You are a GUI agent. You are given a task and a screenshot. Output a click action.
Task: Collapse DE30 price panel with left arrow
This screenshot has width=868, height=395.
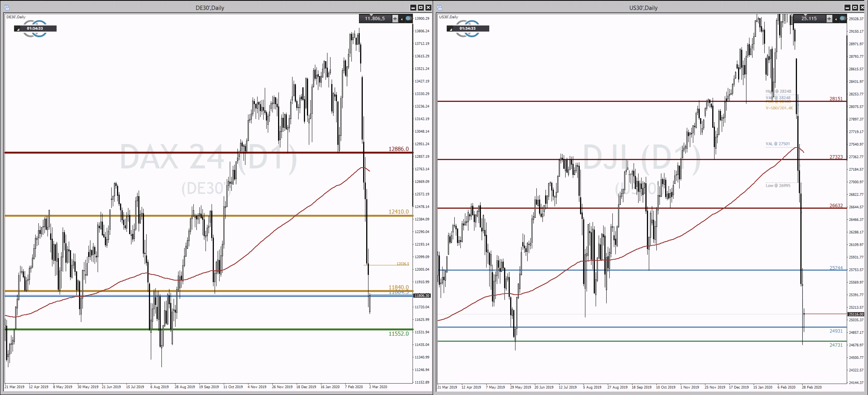point(402,19)
